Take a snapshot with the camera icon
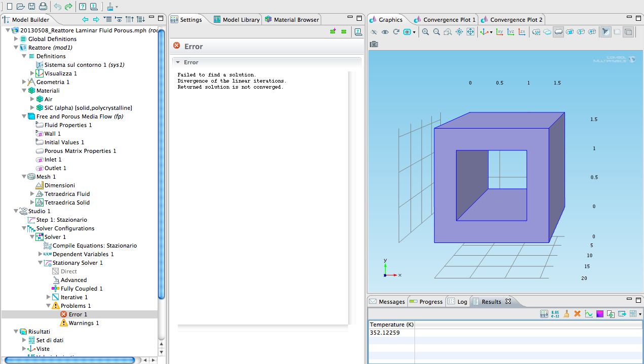 pos(374,44)
